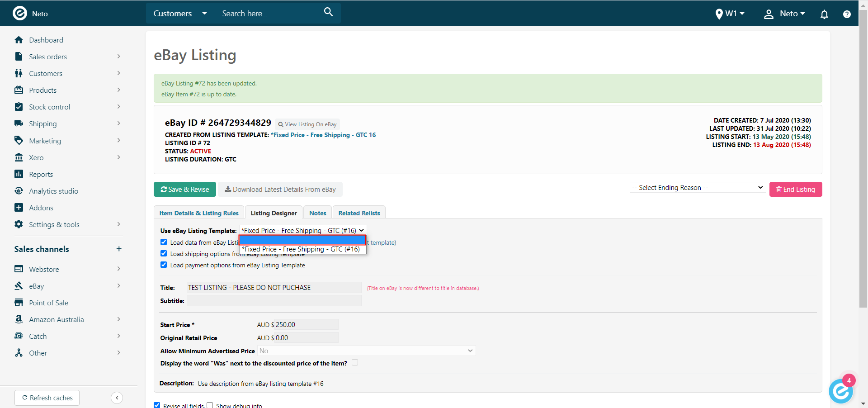Screen dimensions: 868x408
Task: Toggle Load payment options checkbox
Action: coord(164,265)
